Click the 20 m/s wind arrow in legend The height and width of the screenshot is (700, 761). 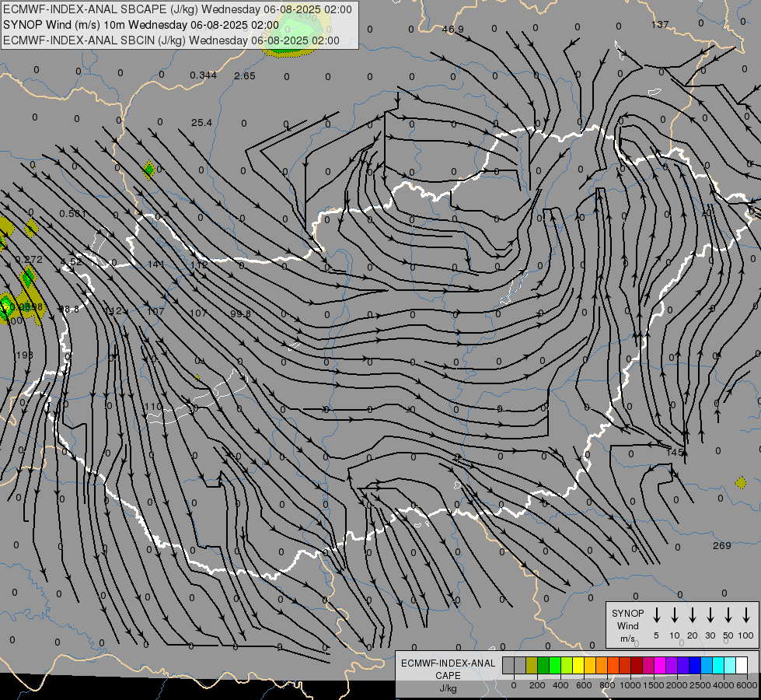[x=693, y=615]
